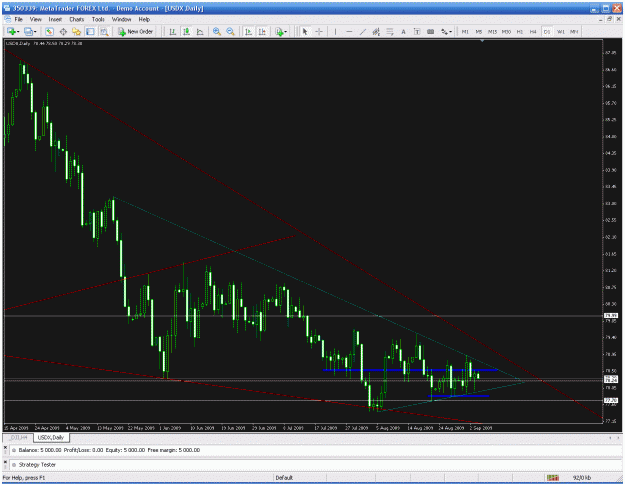Select the Fibonacci retracement tool
625x484 pixels.
click(x=390, y=31)
